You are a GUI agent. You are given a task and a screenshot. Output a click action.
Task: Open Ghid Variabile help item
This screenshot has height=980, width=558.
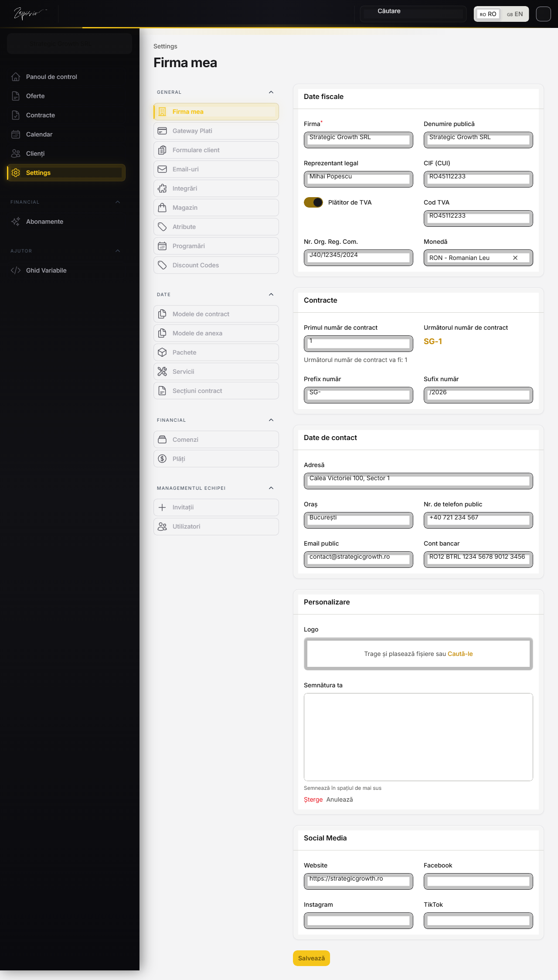[x=66, y=270]
